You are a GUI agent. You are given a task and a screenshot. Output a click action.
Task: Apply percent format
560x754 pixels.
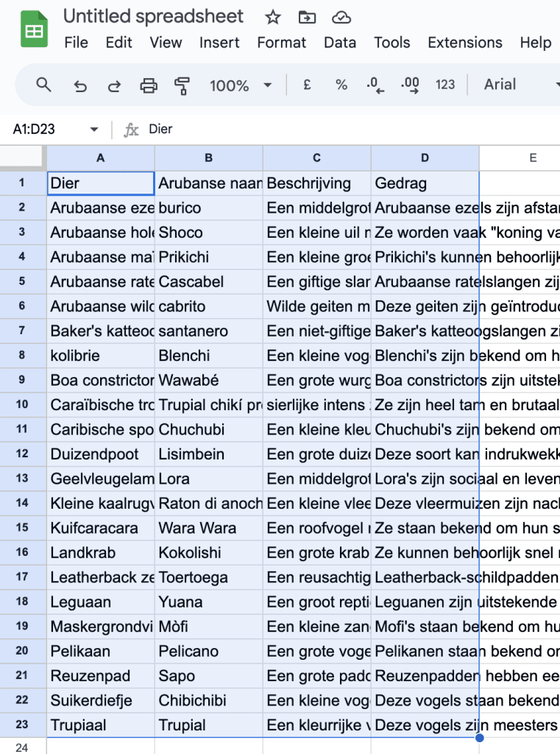341,85
